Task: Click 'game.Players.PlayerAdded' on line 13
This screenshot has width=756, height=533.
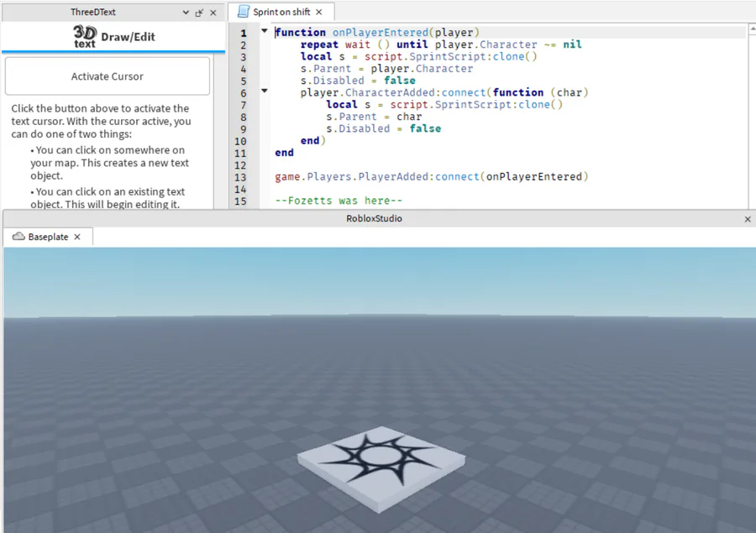Action: (x=353, y=177)
